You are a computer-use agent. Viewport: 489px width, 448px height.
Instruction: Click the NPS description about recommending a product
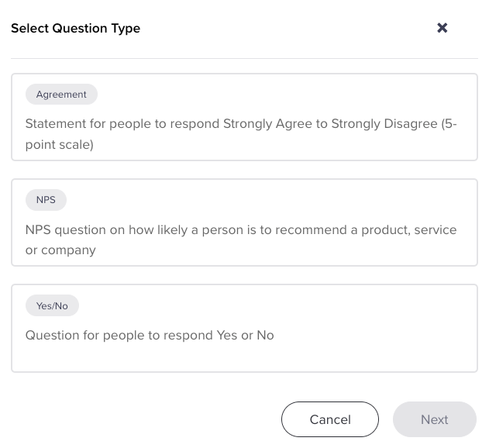click(x=240, y=230)
